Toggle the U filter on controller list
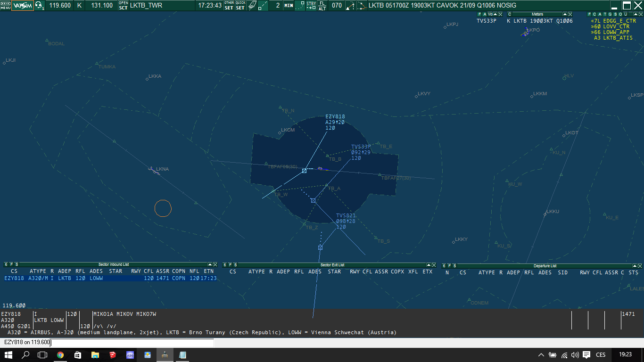 [x=626, y=14]
